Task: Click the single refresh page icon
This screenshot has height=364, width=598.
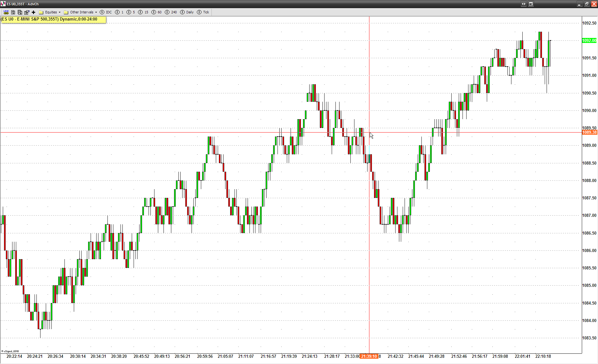Action: 13,12
